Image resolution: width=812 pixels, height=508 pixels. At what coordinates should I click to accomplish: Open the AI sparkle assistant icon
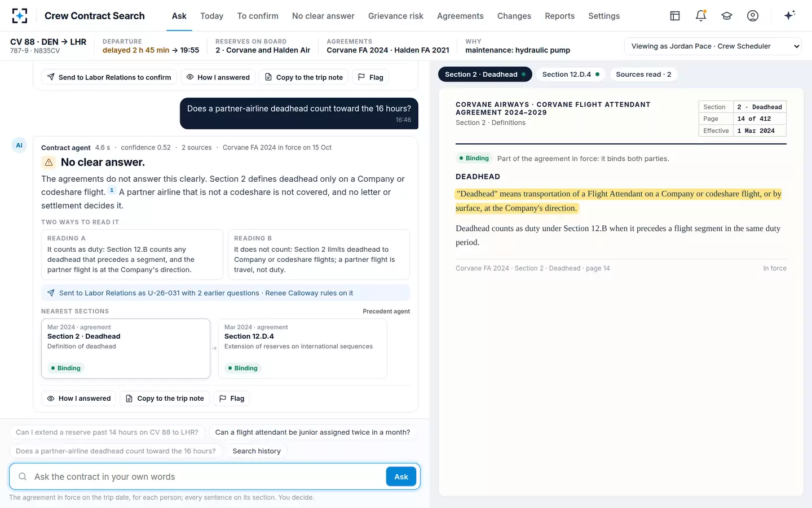click(789, 15)
